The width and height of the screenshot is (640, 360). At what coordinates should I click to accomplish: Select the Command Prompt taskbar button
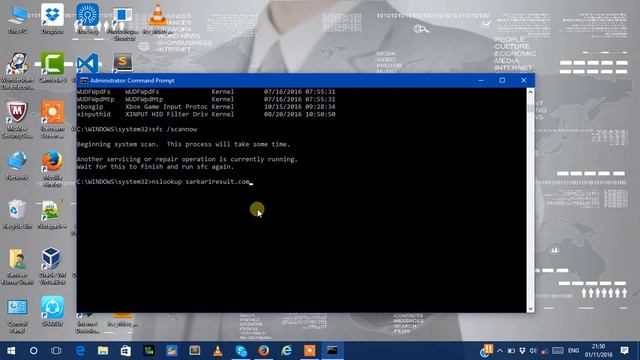tap(332, 351)
